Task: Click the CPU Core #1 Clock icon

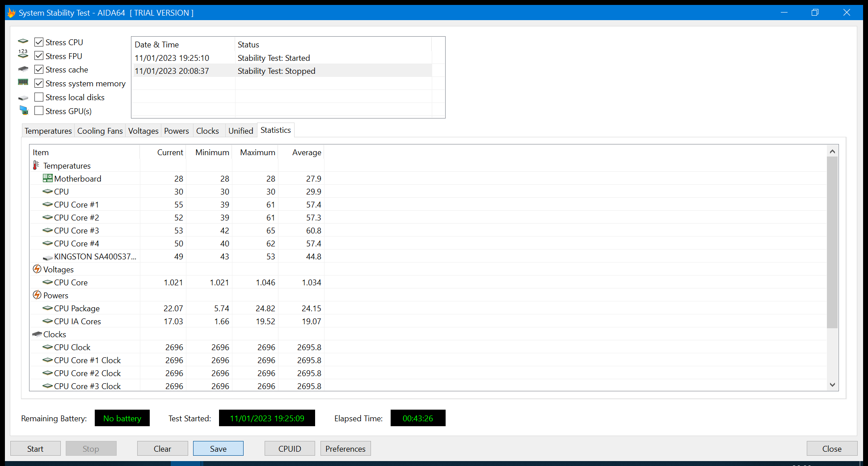Action: point(47,360)
